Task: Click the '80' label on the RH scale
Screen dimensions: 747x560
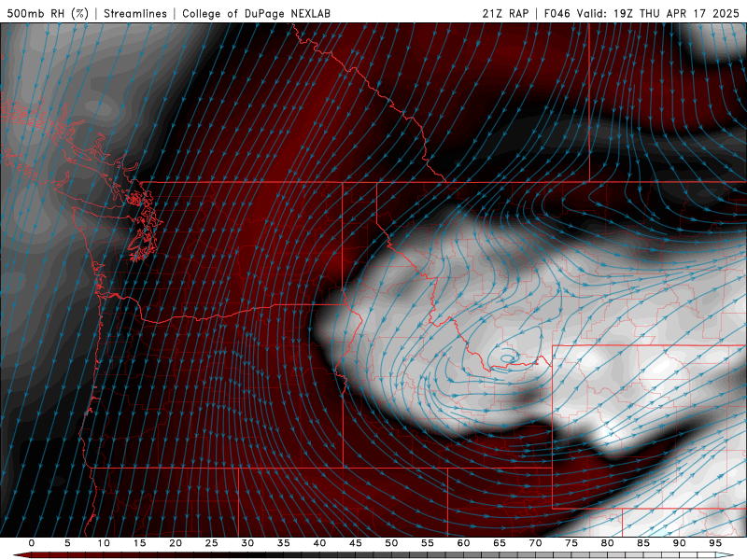Action: coord(608,543)
